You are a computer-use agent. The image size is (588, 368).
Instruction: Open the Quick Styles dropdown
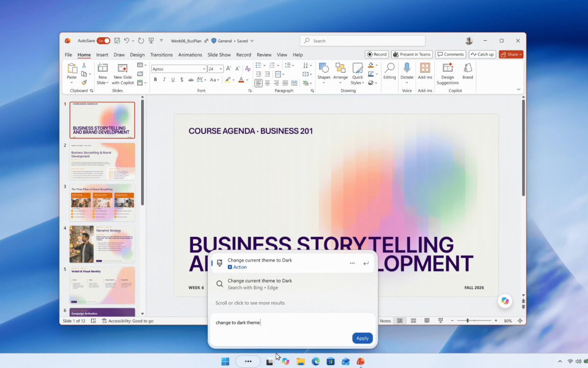coord(358,74)
